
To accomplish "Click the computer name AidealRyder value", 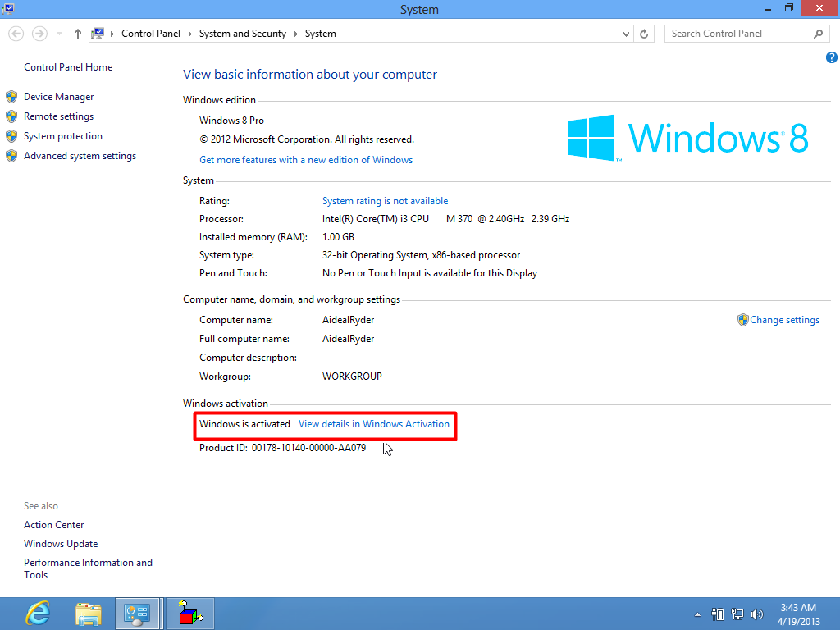I will [348, 320].
